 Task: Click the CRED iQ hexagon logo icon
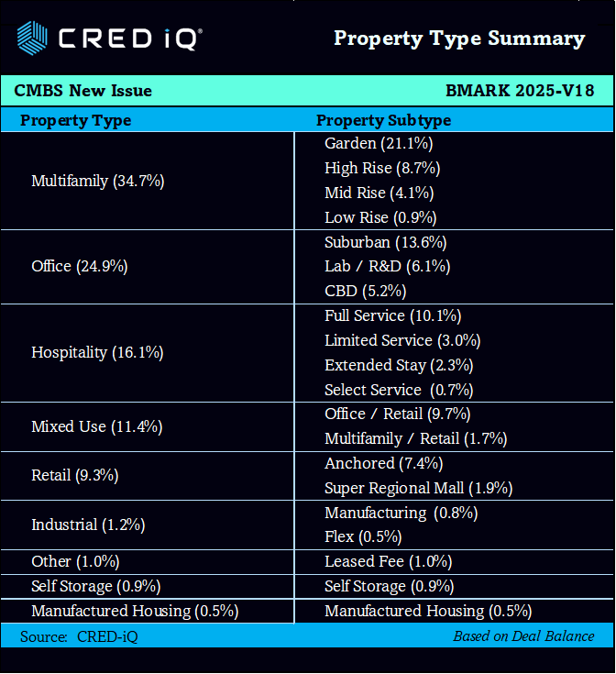click(x=32, y=38)
